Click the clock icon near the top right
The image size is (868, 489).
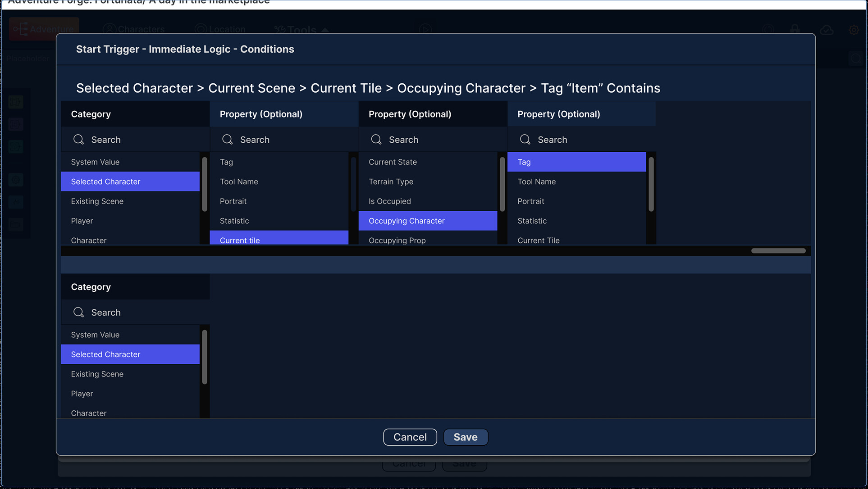click(x=768, y=29)
